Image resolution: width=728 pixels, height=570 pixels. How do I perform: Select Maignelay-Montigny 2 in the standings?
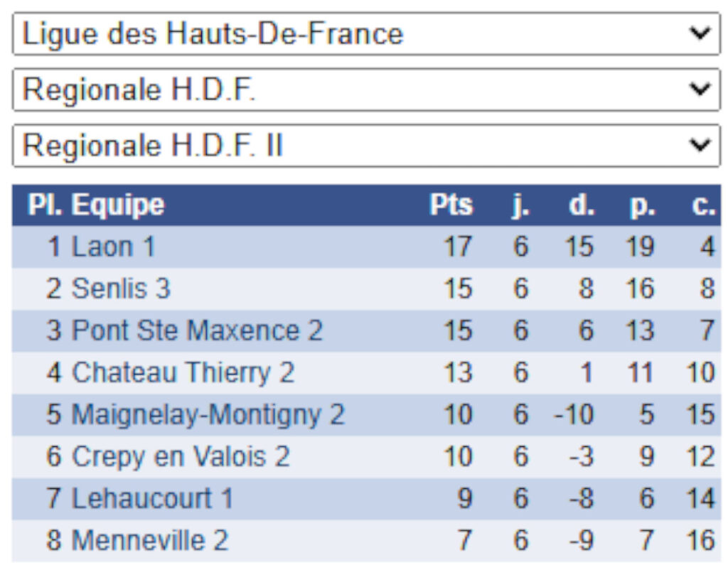point(208,414)
